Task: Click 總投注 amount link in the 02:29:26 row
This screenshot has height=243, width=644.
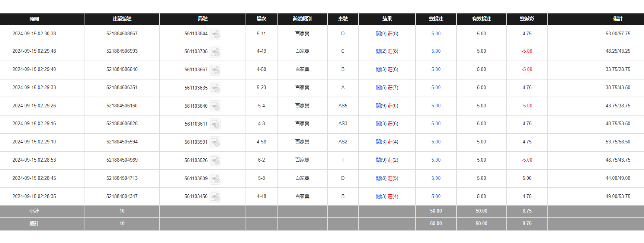Action: pyautogui.click(x=436, y=106)
